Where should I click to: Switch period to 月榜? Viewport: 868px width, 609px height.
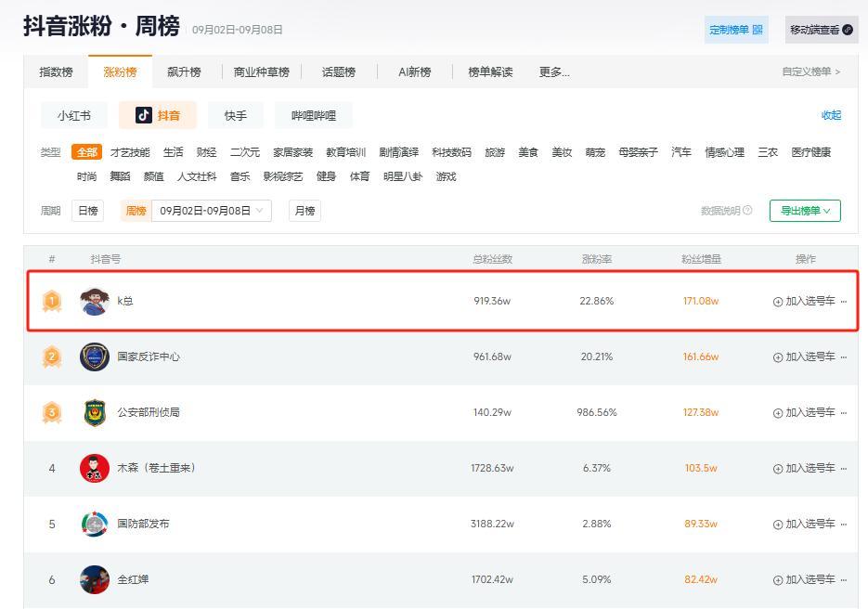[x=304, y=211]
